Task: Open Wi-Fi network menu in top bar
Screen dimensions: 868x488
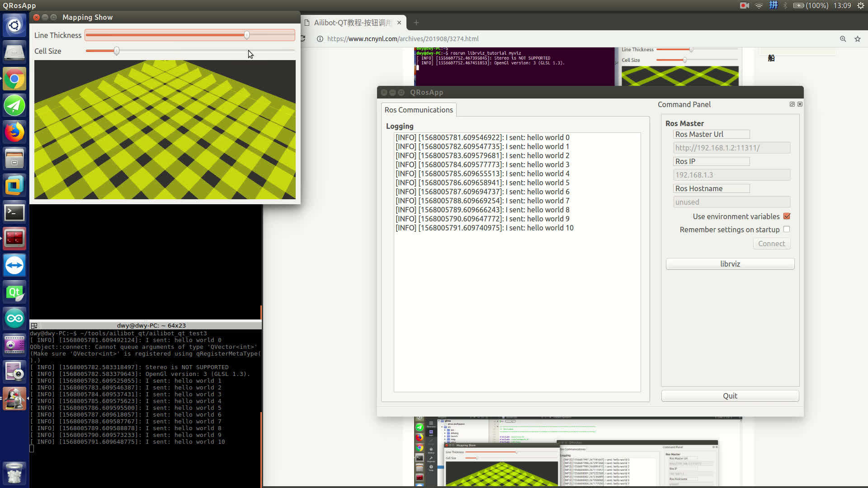Action: click(x=759, y=5)
